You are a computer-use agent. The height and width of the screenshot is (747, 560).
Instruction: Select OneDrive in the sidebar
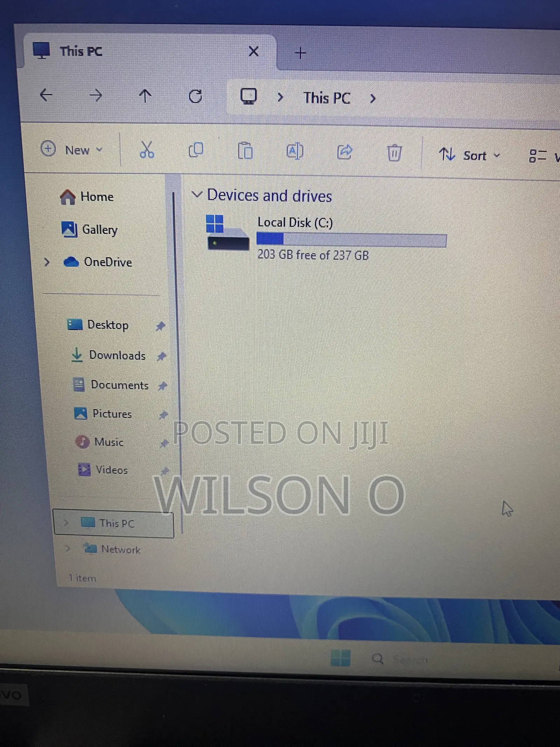[98, 262]
